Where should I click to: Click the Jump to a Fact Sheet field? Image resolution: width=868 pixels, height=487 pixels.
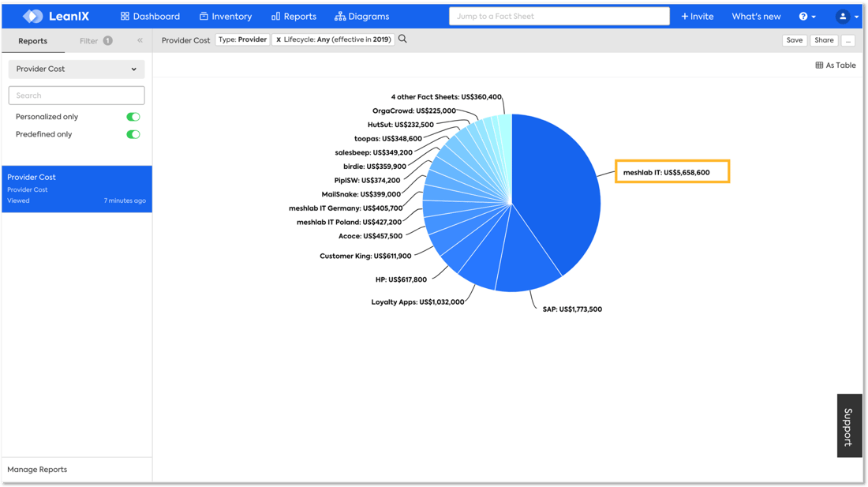pyautogui.click(x=559, y=15)
